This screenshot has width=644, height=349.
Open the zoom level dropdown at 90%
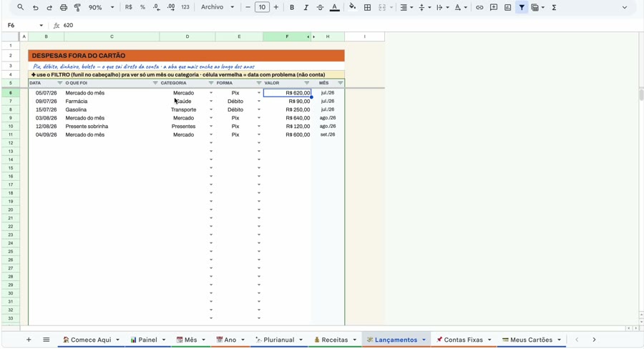coord(101,7)
